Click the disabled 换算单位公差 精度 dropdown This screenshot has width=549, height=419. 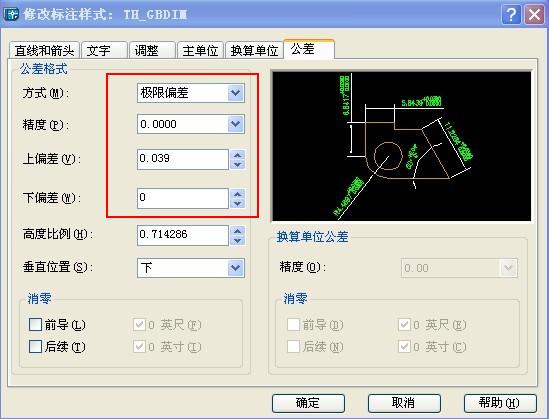point(459,268)
